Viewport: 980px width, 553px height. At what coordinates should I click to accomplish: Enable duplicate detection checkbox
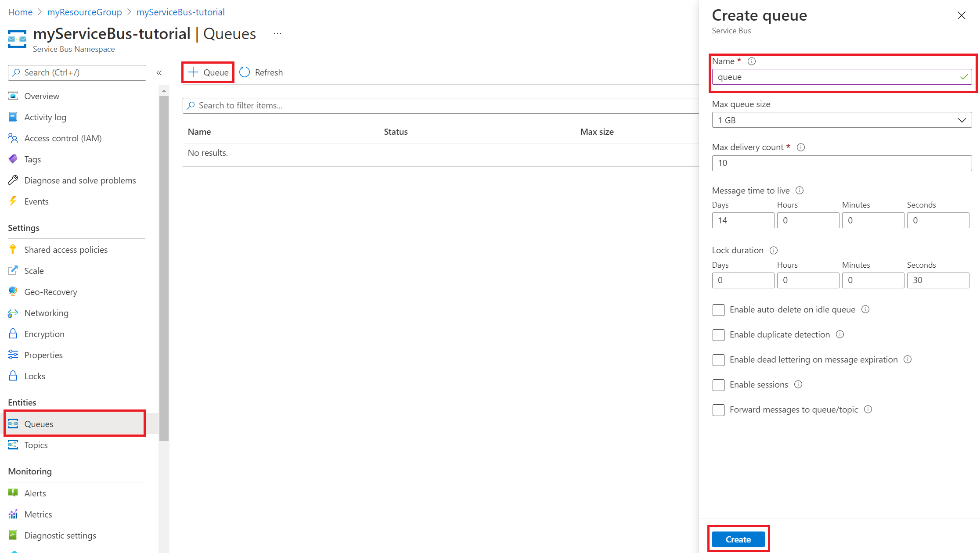coord(718,334)
